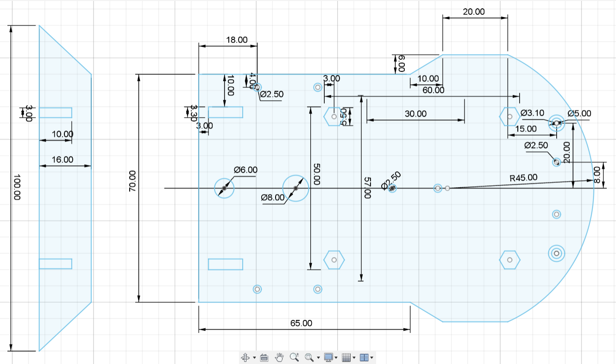This screenshot has width=616, height=364.
Task: Select the 65.00 width dimension
Action: [301, 323]
